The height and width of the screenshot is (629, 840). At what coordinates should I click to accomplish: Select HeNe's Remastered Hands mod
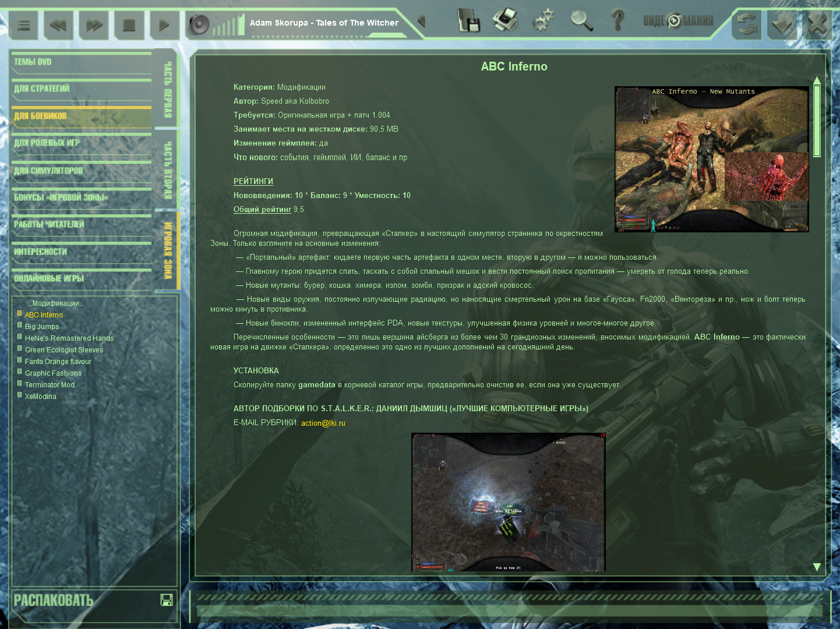pyautogui.click(x=69, y=338)
